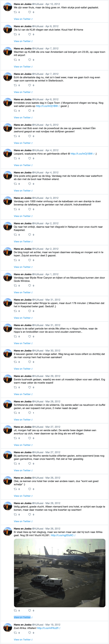Click the Hans en Joska name on the Apr 2 ontbijt tweet
Image resolution: width=109 pixels, height=644 pixels.
[23, 223]
